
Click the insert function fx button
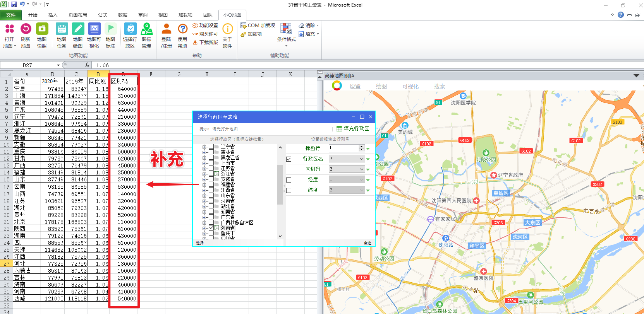click(87, 65)
